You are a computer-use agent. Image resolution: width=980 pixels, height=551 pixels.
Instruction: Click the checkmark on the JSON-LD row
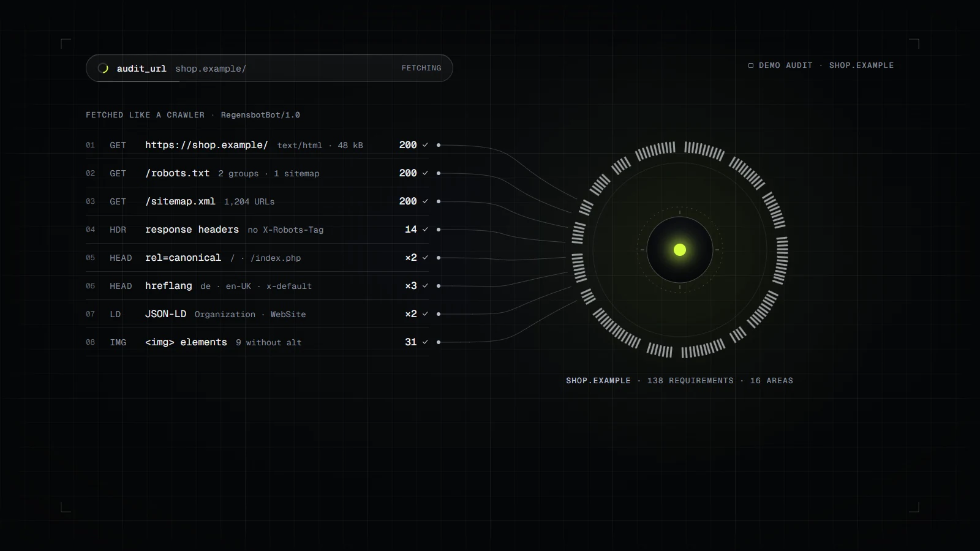click(425, 314)
